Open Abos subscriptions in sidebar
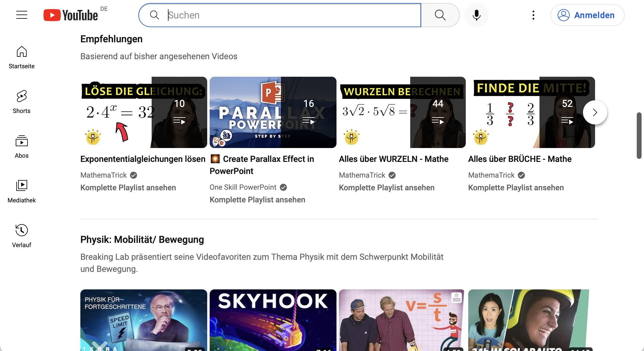 pos(22,147)
